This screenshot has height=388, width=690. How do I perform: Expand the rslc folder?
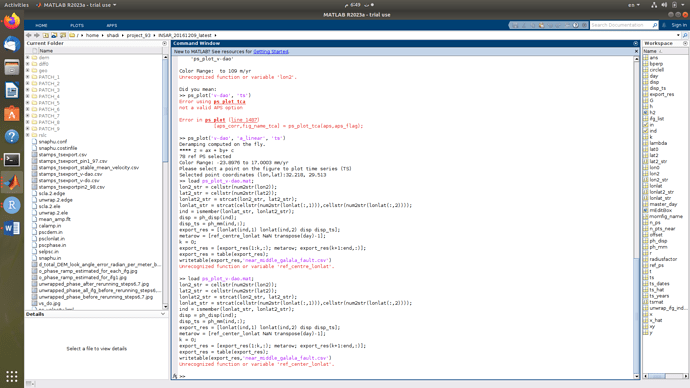28,135
